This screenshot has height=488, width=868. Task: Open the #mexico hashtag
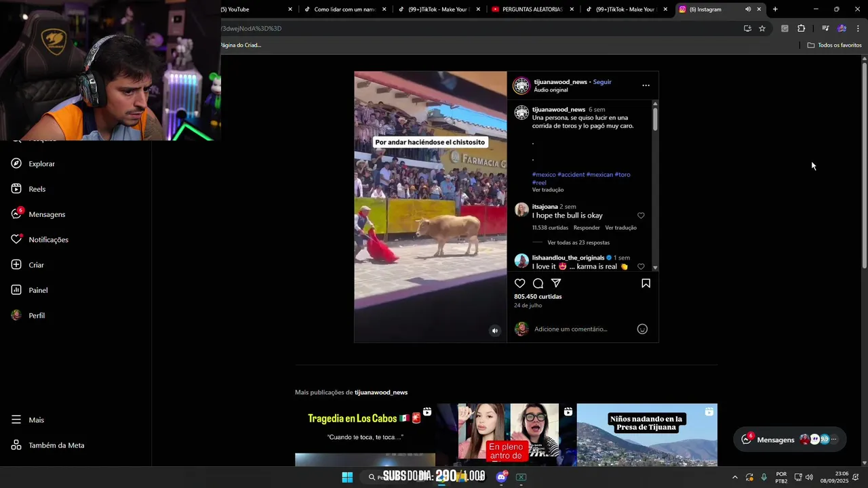click(x=544, y=174)
